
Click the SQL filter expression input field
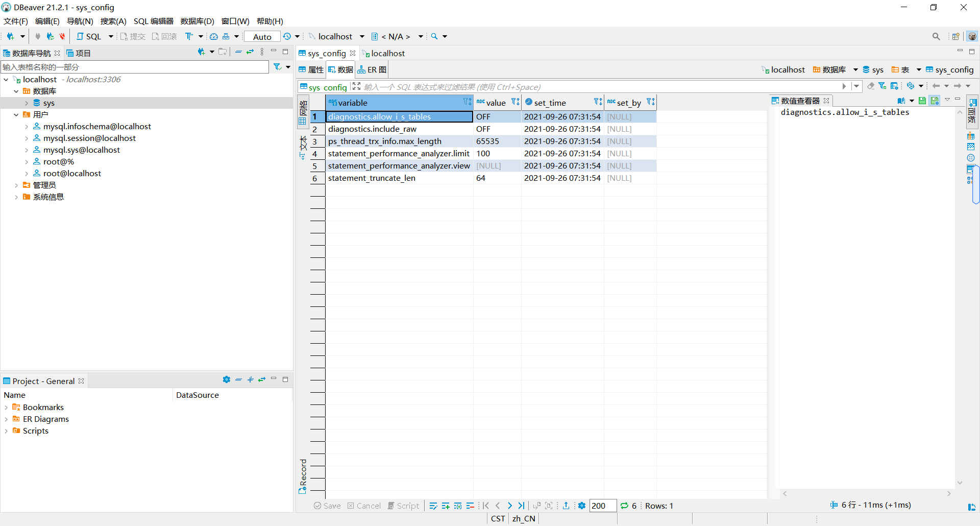pos(600,87)
